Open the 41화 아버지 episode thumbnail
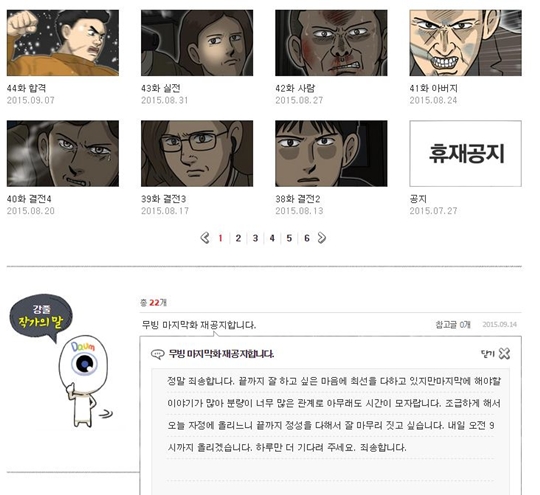Screen dimensions: 540x495 coord(466,43)
